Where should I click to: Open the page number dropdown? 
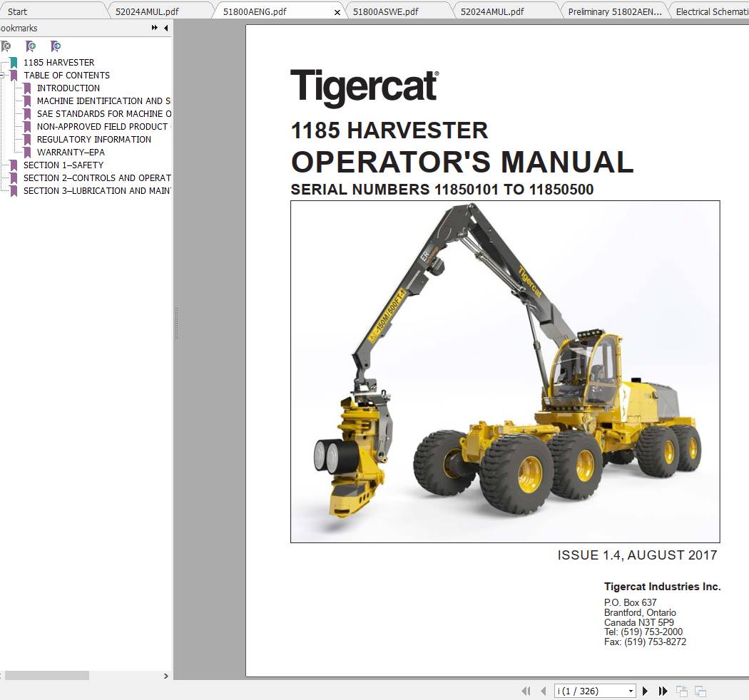point(630,691)
